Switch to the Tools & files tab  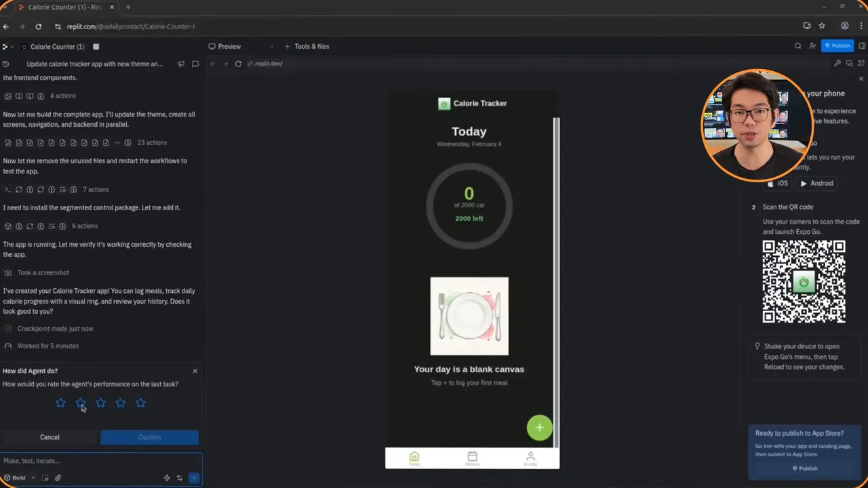coord(311,46)
